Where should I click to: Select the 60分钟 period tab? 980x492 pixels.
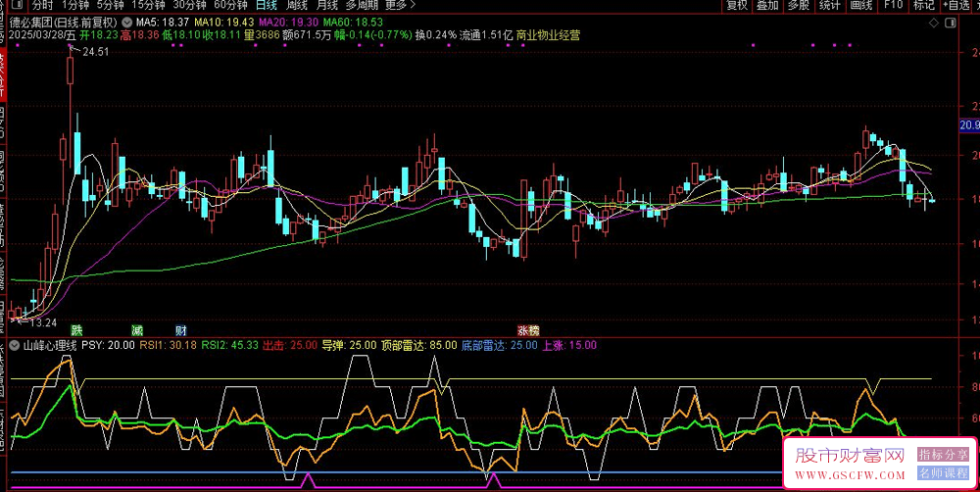pyautogui.click(x=228, y=5)
